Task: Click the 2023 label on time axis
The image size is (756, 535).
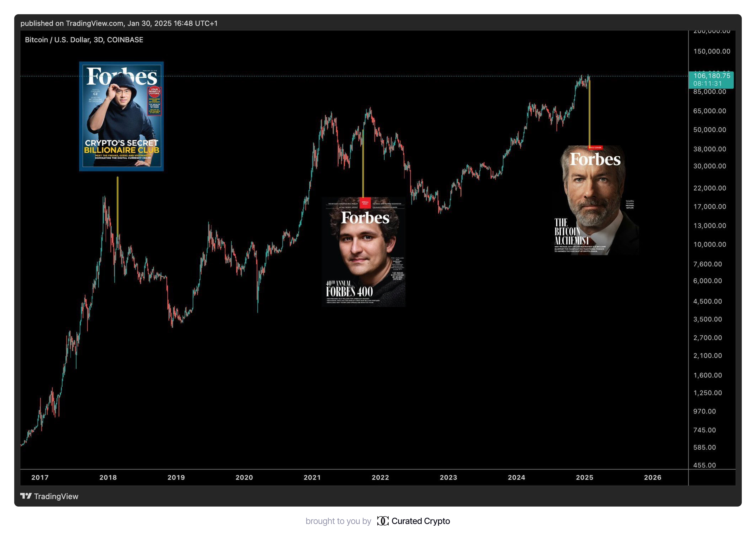Action: point(448,477)
